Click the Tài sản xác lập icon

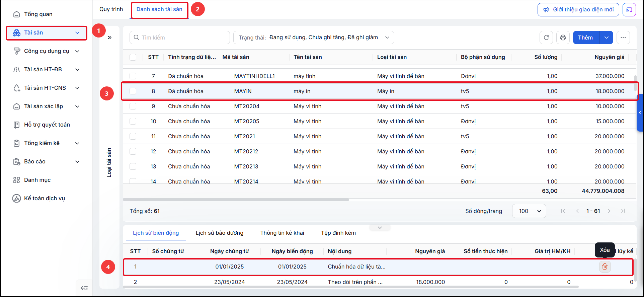point(16,106)
